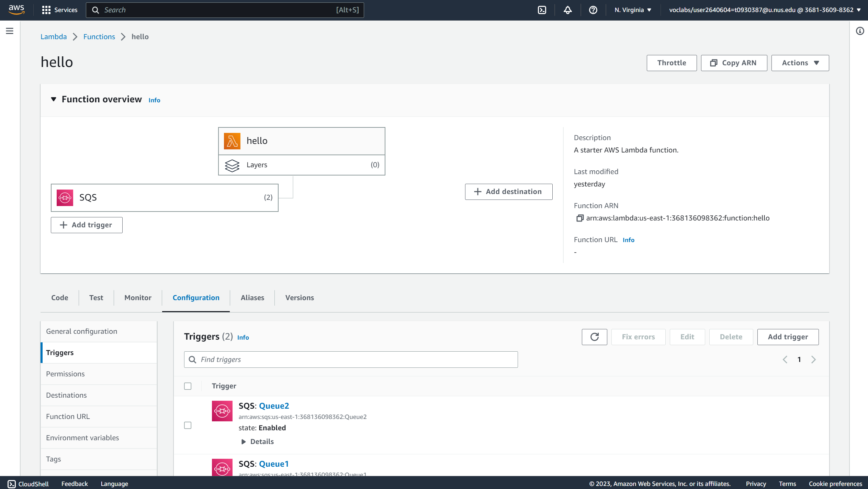Click Add destination button

coord(509,192)
